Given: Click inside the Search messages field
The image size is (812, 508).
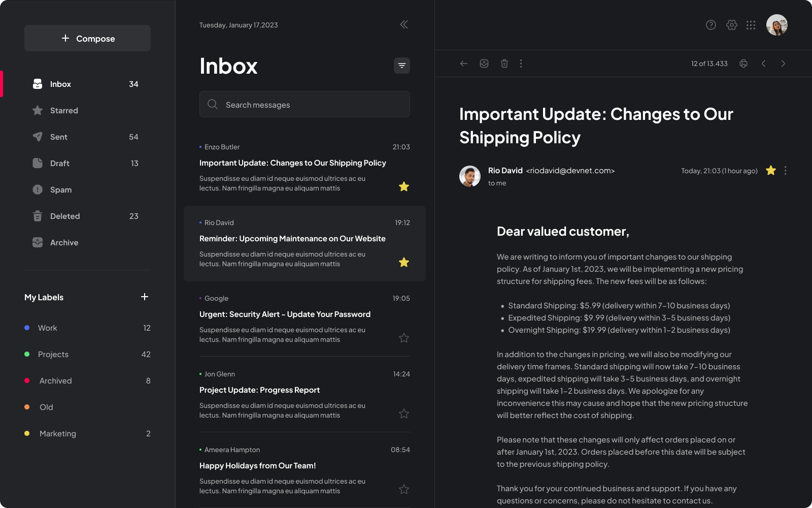Looking at the screenshot, I should 304,104.
